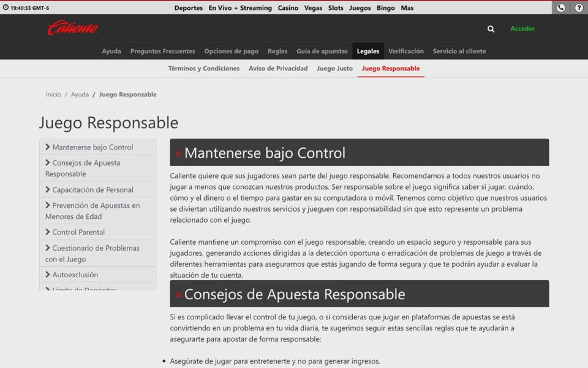This screenshot has width=588, height=368.
Task: Switch to the Juego Justo tab
Action: 334,68
